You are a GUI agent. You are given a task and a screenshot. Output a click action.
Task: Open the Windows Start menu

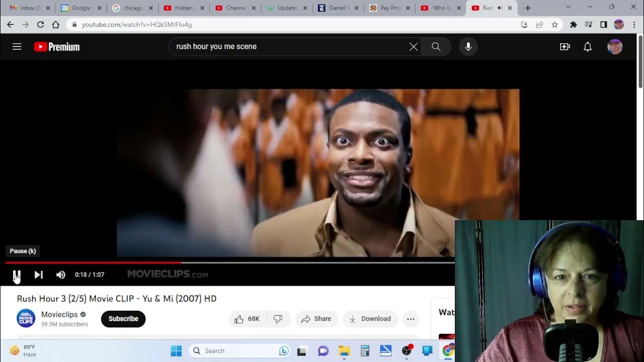click(176, 351)
